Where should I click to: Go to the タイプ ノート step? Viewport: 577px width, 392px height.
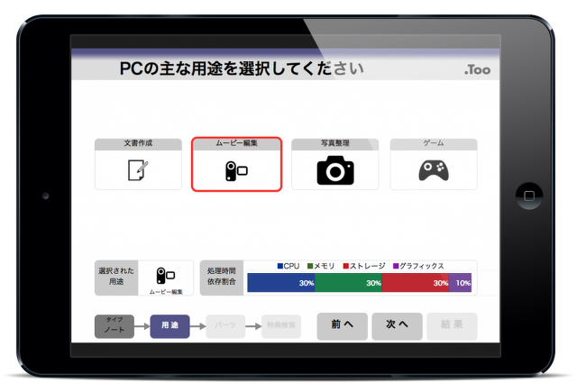click(114, 325)
